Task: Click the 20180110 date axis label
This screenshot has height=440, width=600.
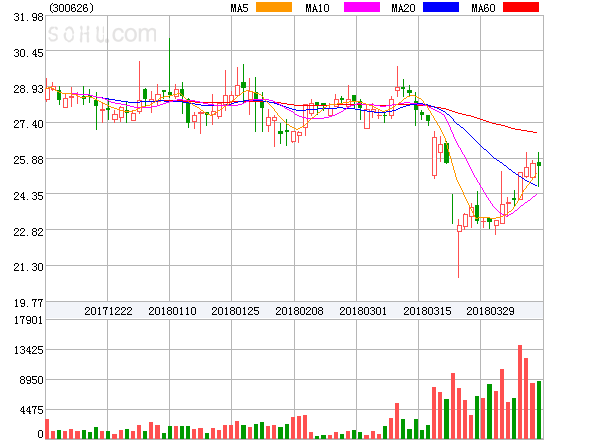Action: click(x=172, y=311)
